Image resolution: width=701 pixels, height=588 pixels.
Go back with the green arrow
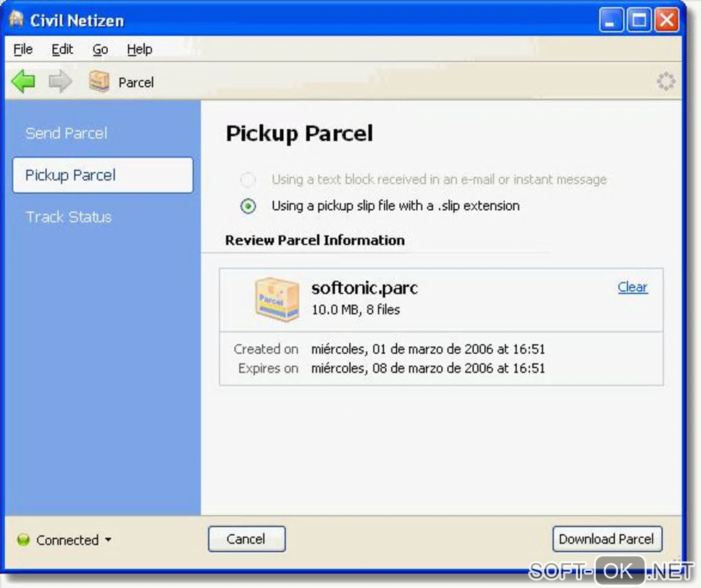tap(23, 81)
